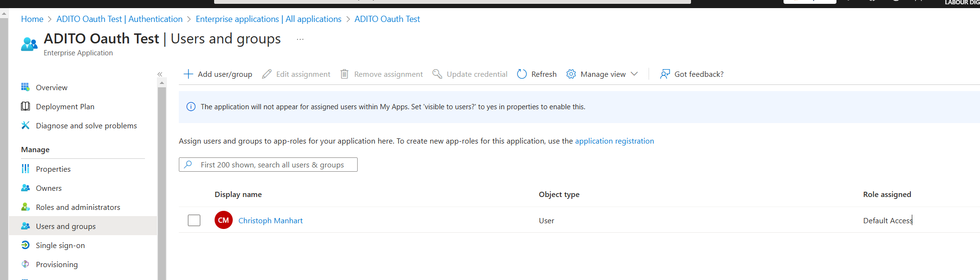Click the Roles and administrators icon
980x280 pixels.
[25, 207]
